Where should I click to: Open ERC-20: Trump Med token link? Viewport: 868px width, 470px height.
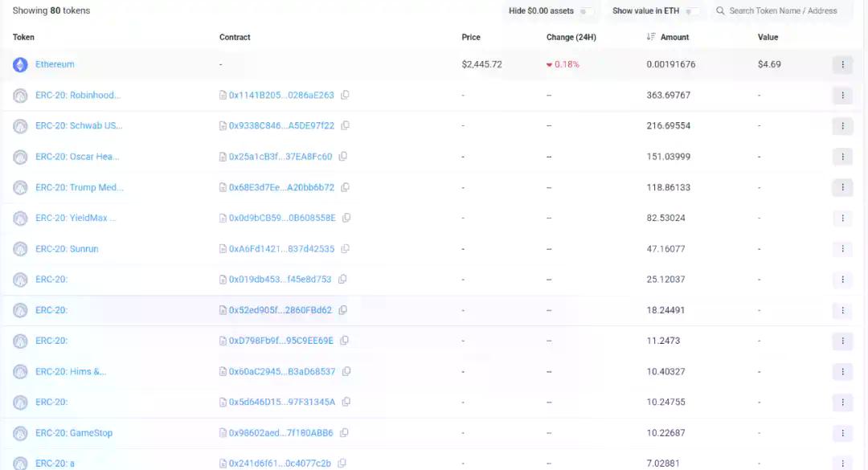pos(79,187)
